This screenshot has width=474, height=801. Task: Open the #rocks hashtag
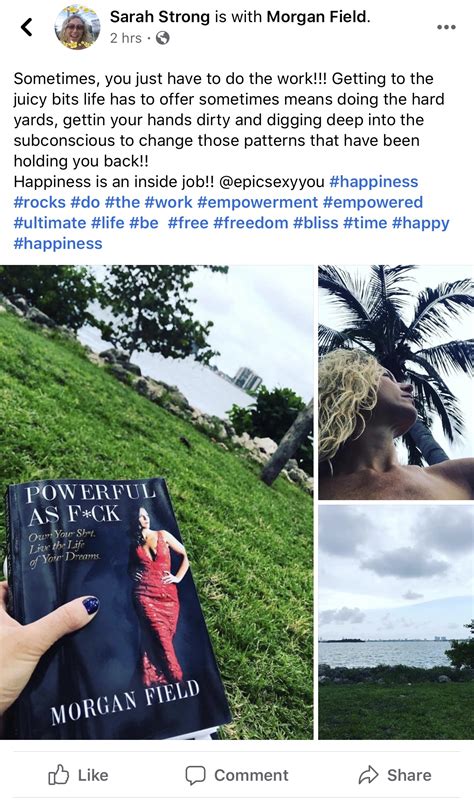pos(39,202)
